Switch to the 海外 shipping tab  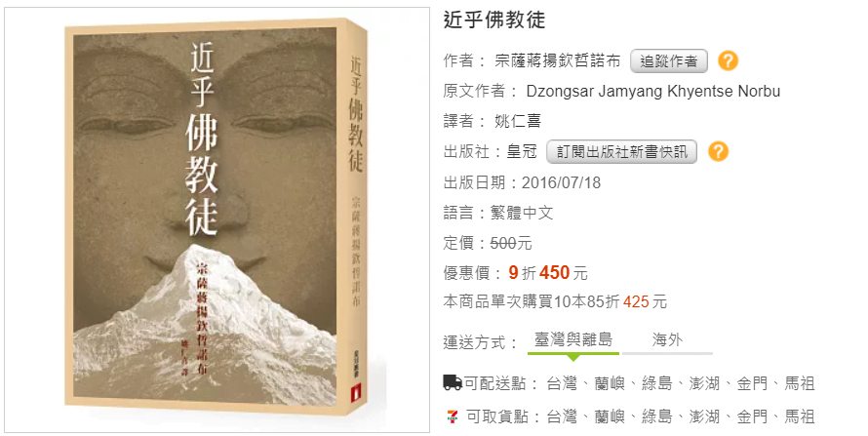point(667,339)
